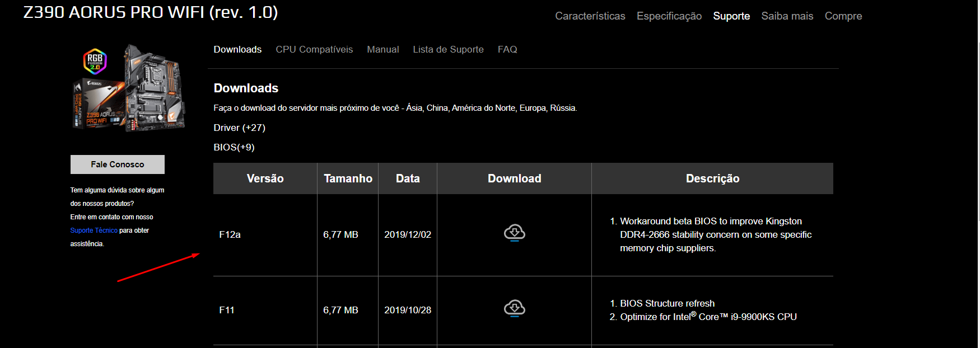Open the Especificação tab
Screen dimensions: 980x348
point(669,16)
